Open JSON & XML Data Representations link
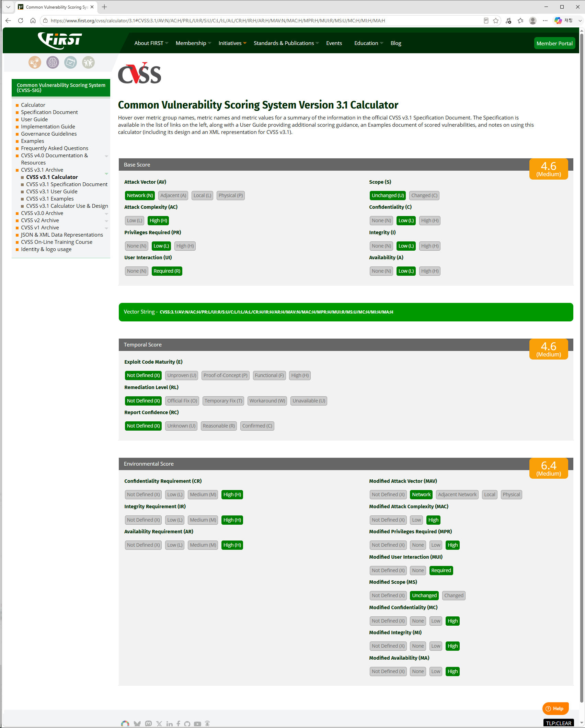 (x=62, y=235)
